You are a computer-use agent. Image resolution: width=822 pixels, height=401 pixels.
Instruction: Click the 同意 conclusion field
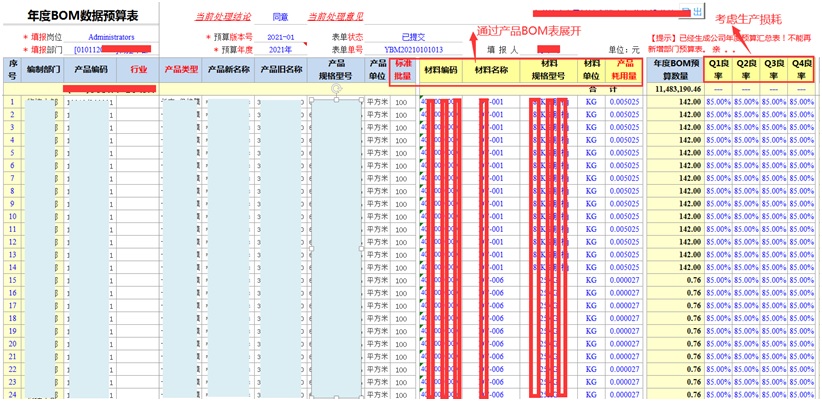(280, 16)
